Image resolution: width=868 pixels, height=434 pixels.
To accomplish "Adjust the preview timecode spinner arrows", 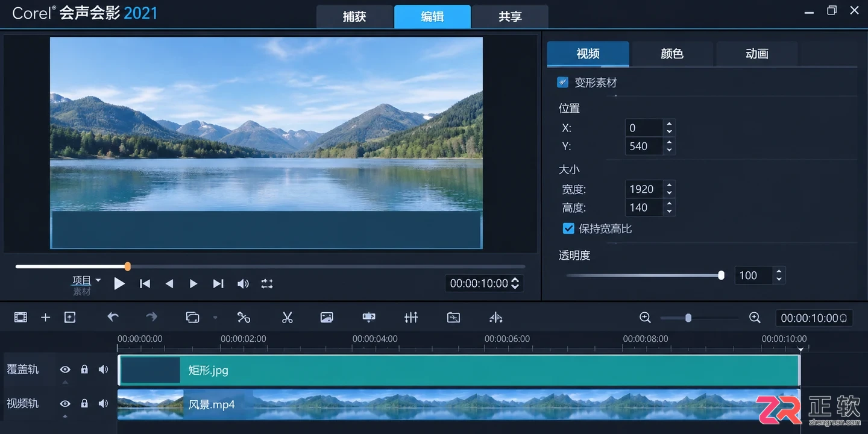I will coord(515,283).
